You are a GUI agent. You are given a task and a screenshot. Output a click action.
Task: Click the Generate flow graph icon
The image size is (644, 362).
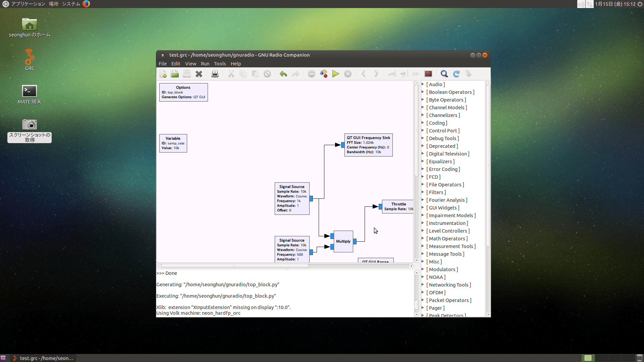coord(324,74)
